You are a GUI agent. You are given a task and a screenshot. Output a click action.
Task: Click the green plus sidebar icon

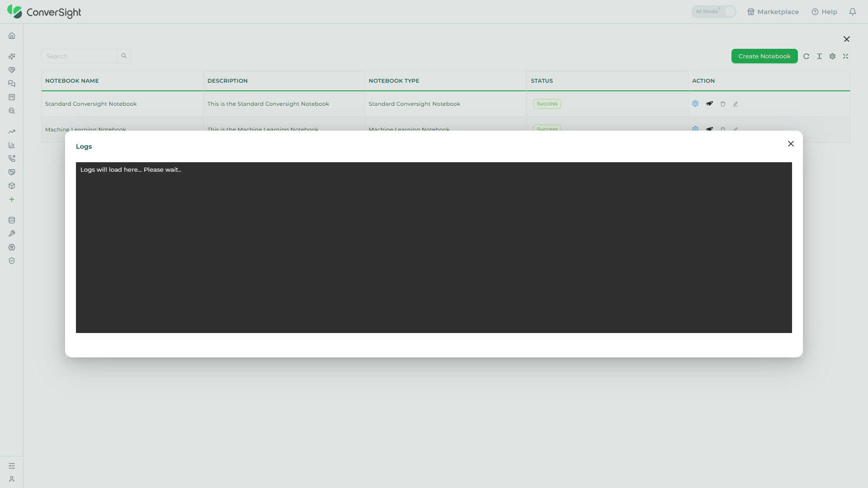[x=12, y=199]
